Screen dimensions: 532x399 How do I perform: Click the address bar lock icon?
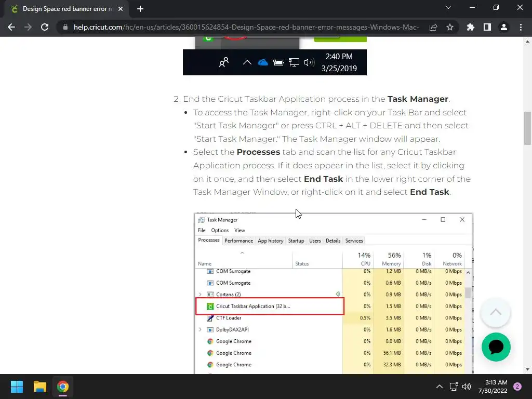pyautogui.click(x=65, y=27)
